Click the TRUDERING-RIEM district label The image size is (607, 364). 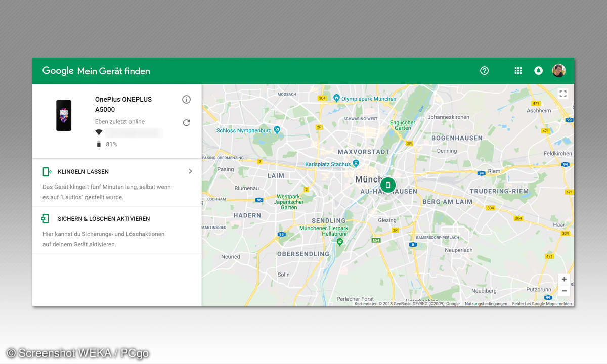point(499,191)
